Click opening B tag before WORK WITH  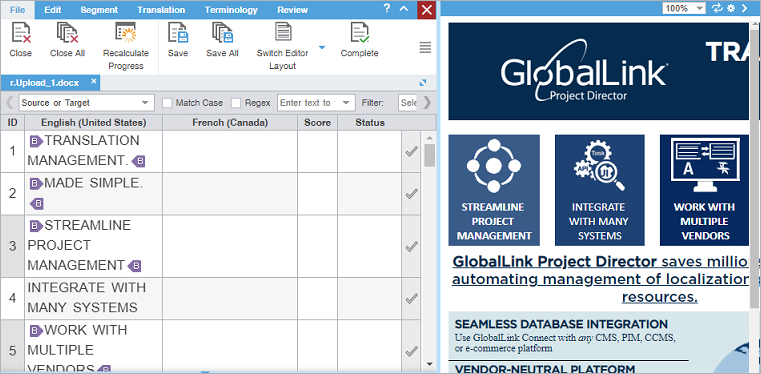36,331
